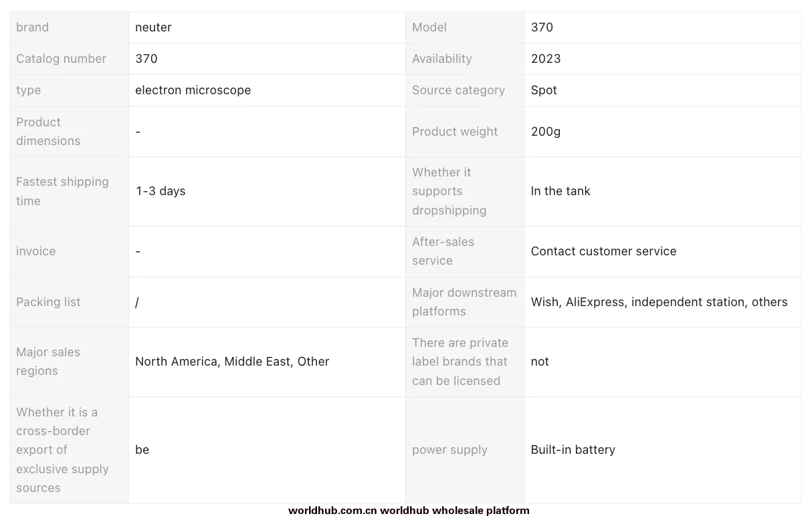Viewport: 812px width, 516px height.
Task: Select 'North America, Middle East, Other' regions value
Action: click(232, 362)
